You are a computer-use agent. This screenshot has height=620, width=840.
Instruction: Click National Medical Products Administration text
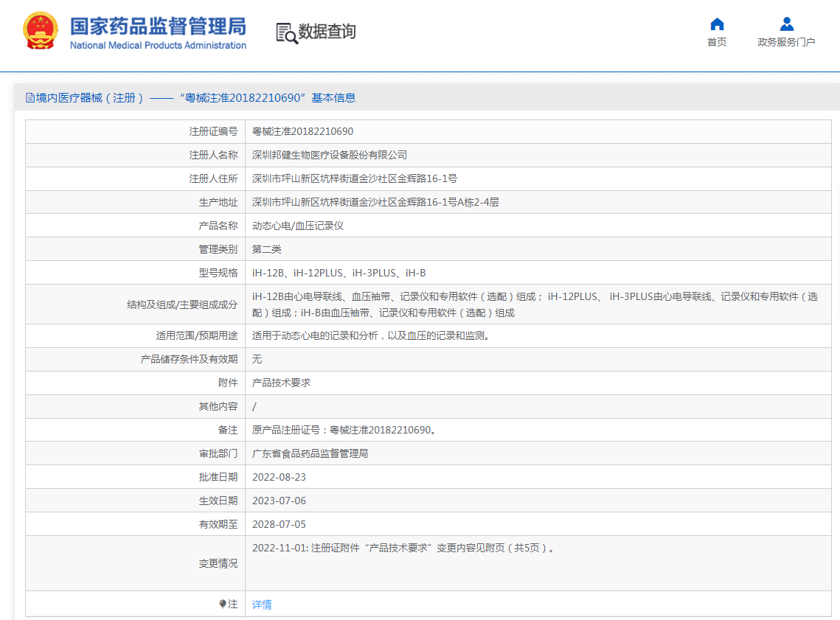pos(158,46)
